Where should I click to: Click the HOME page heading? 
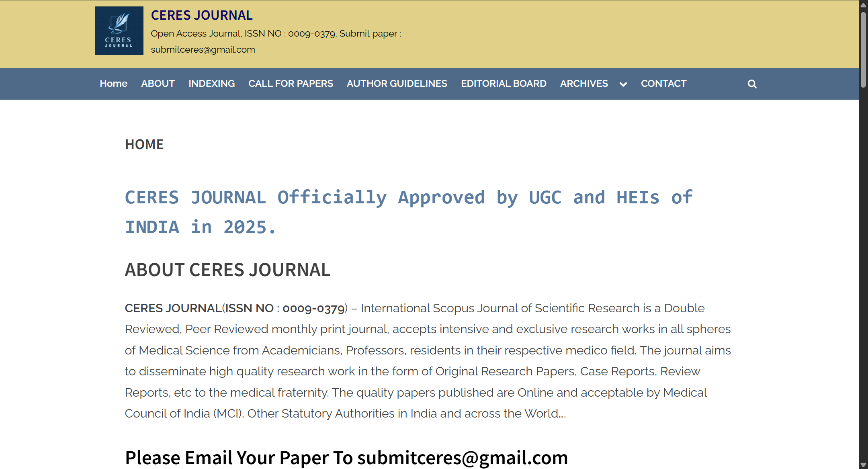[144, 144]
